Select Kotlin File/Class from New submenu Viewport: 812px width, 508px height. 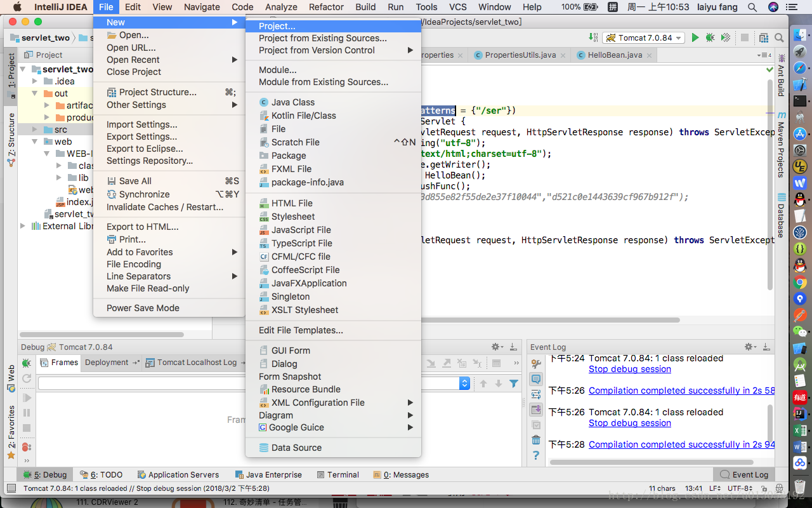(333, 116)
